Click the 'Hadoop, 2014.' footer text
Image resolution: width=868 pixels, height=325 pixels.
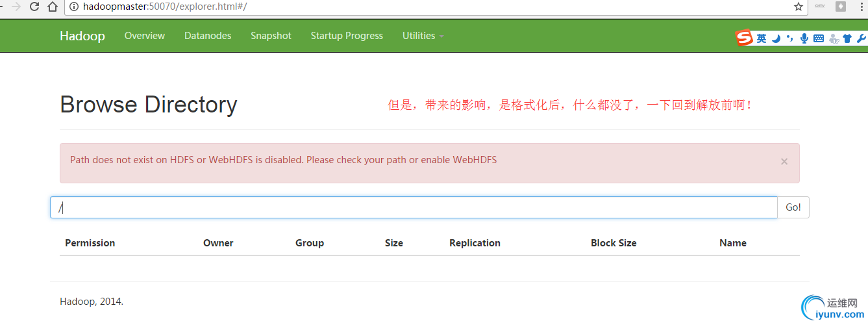[92, 302]
